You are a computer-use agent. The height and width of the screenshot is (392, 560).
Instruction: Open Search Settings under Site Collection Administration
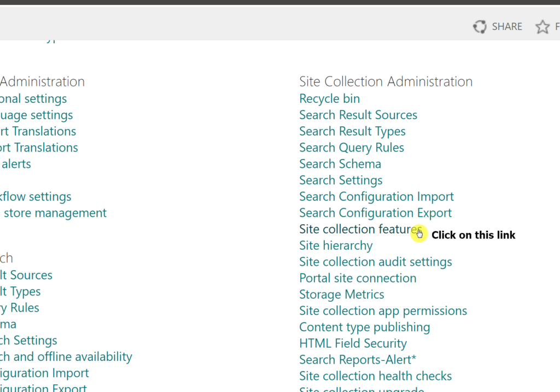coord(341,180)
